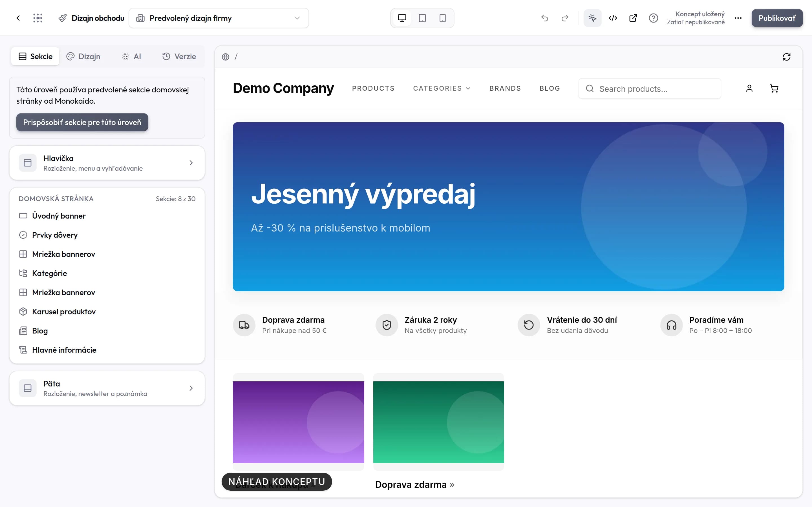Switch preview to mobile view
This screenshot has height=507, width=812.
443,18
